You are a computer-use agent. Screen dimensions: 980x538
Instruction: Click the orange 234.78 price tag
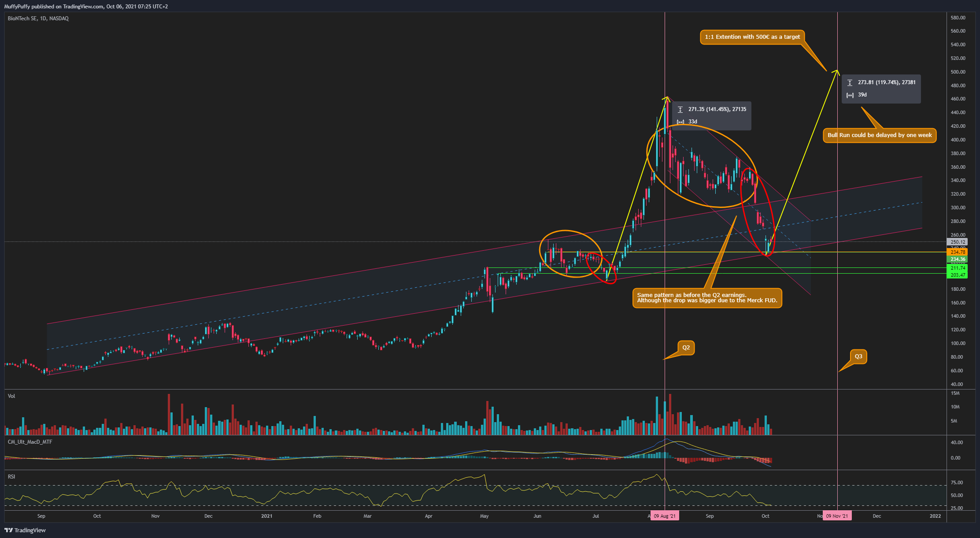pyautogui.click(x=957, y=252)
